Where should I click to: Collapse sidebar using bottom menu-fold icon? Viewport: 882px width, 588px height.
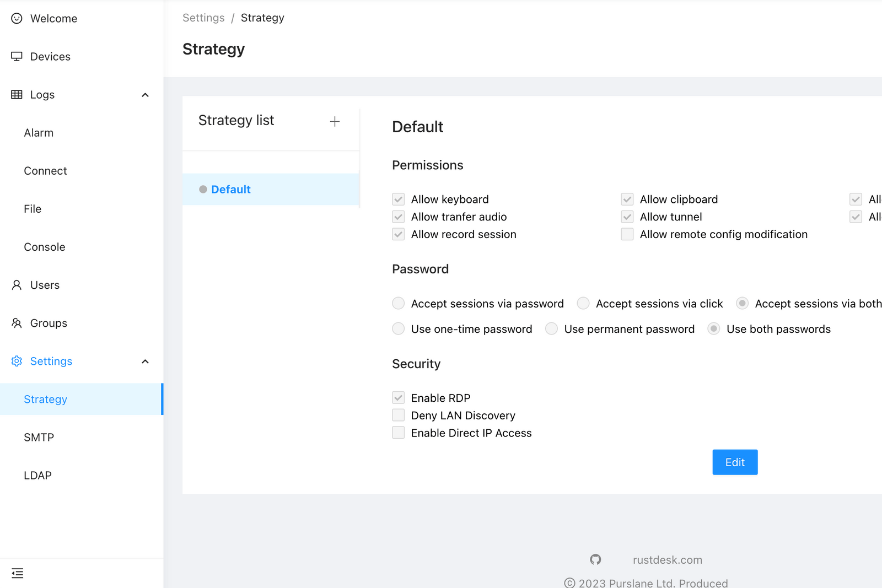pos(18,573)
